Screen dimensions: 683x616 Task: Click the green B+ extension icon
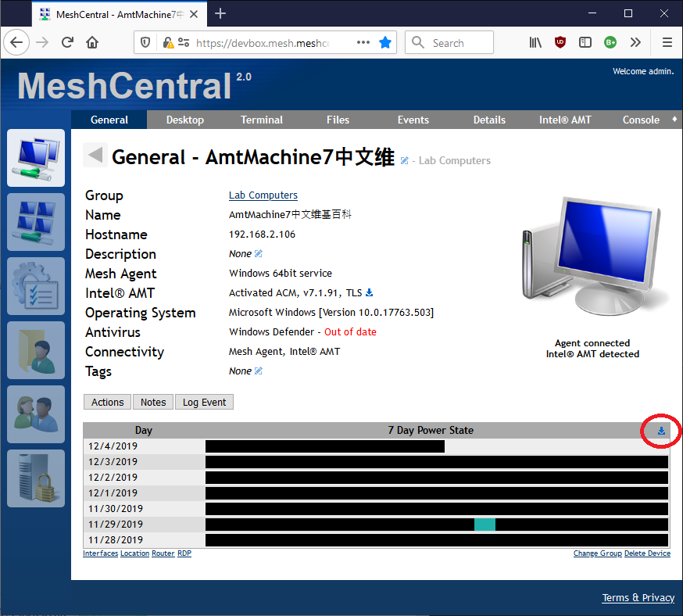[610, 42]
